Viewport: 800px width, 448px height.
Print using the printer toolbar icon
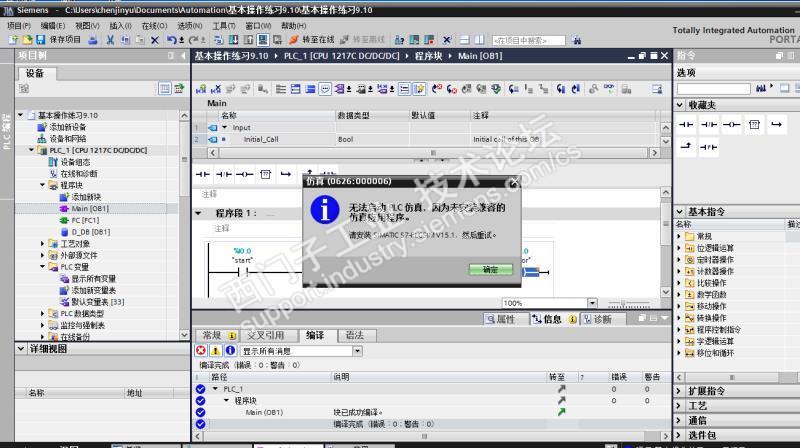click(x=93, y=40)
